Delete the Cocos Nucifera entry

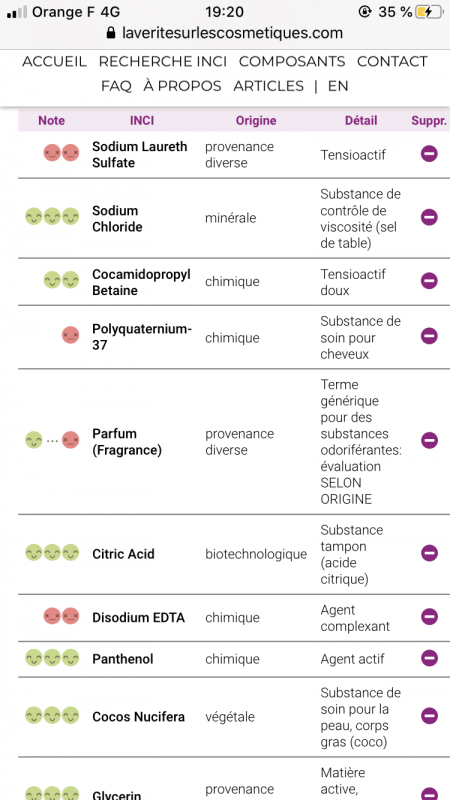tap(429, 716)
